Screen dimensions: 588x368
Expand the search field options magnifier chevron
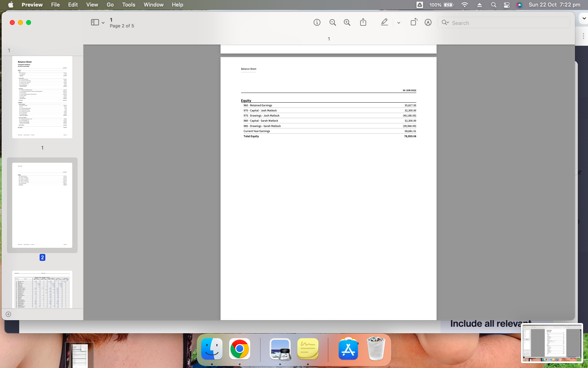(x=445, y=22)
